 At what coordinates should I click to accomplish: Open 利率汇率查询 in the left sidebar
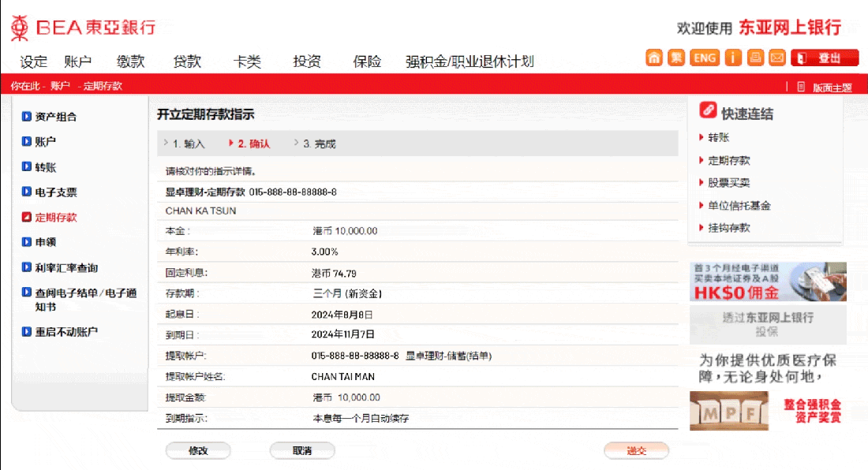pos(65,267)
